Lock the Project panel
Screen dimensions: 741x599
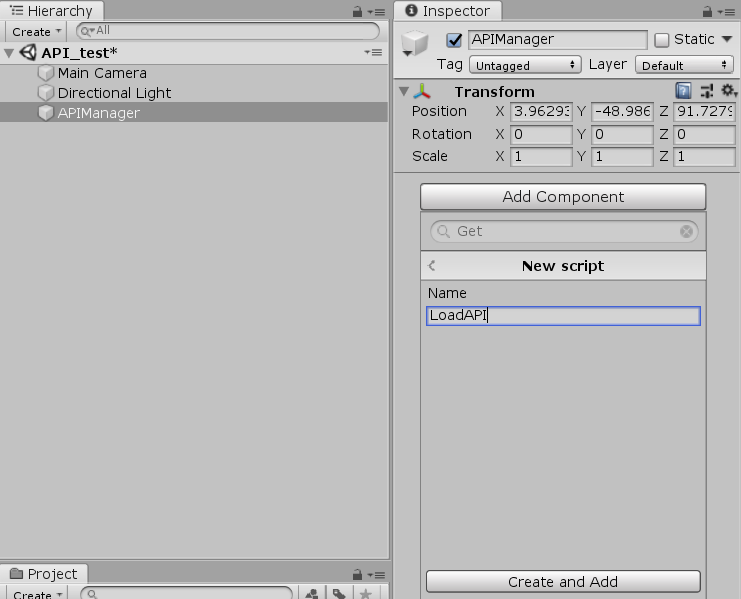click(357, 574)
